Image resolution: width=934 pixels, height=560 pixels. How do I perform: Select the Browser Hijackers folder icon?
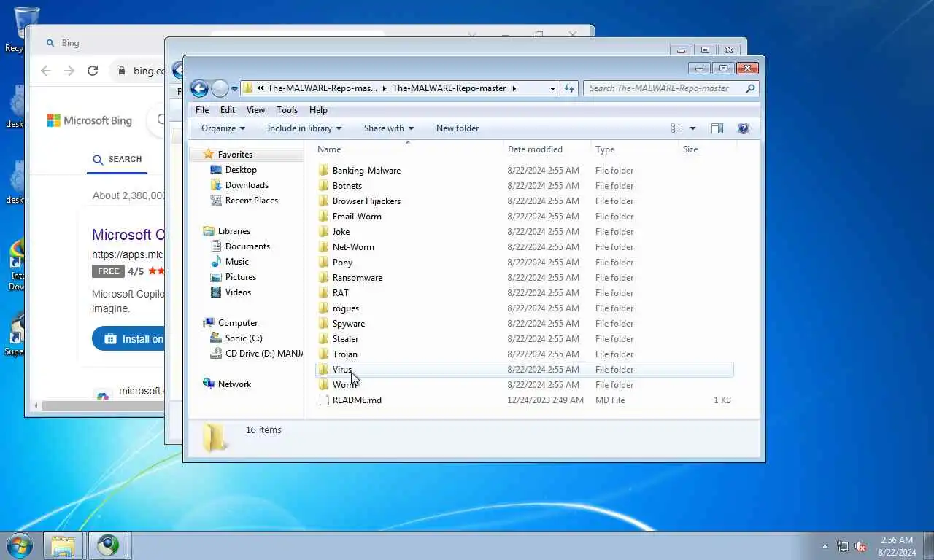(x=325, y=201)
